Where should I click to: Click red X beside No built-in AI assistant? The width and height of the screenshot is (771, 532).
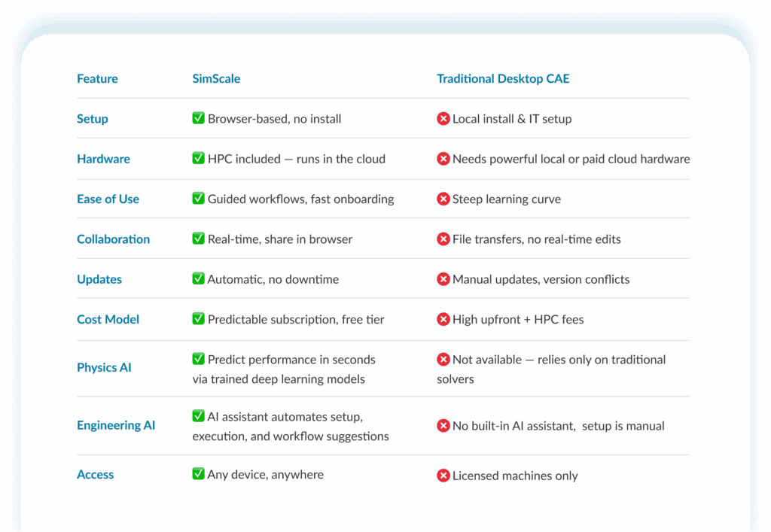click(443, 426)
